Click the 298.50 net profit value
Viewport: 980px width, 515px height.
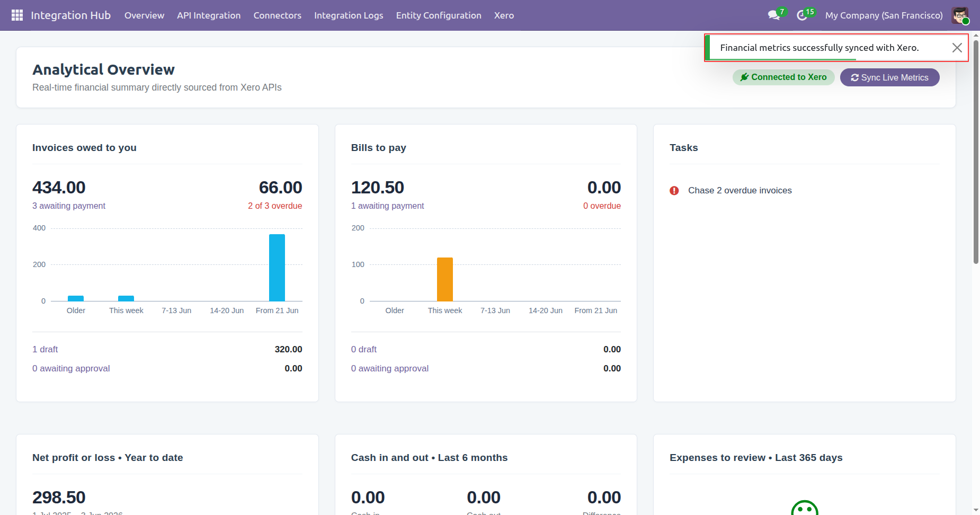(59, 498)
